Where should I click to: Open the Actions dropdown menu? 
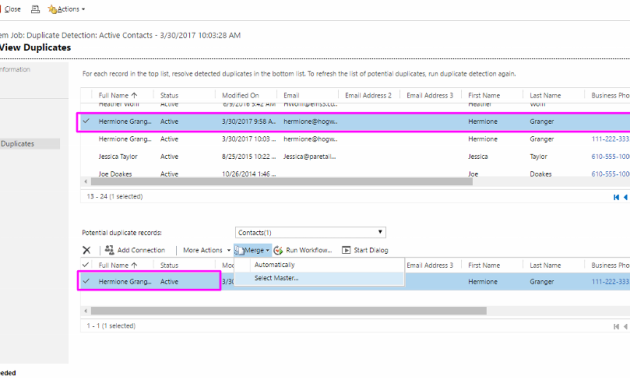coord(67,9)
